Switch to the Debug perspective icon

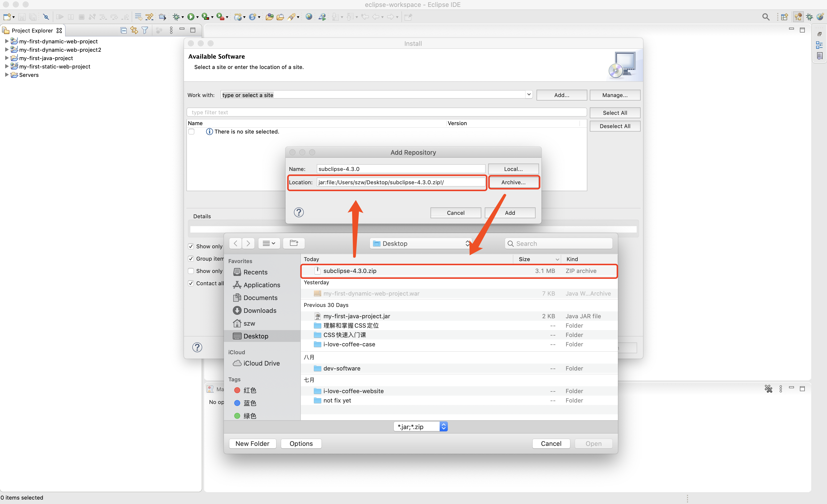pos(809,17)
